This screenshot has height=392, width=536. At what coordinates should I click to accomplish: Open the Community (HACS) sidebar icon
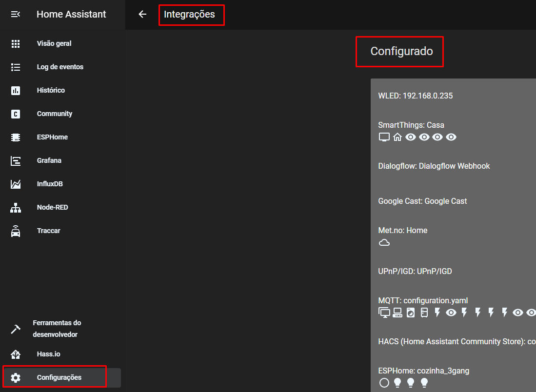(x=16, y=114)
